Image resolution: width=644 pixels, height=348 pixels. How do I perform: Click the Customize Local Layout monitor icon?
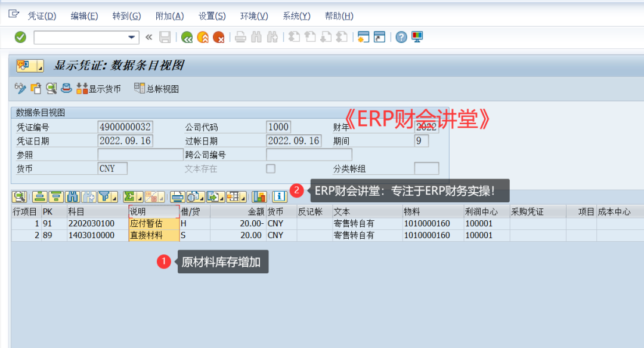(417, 37)
